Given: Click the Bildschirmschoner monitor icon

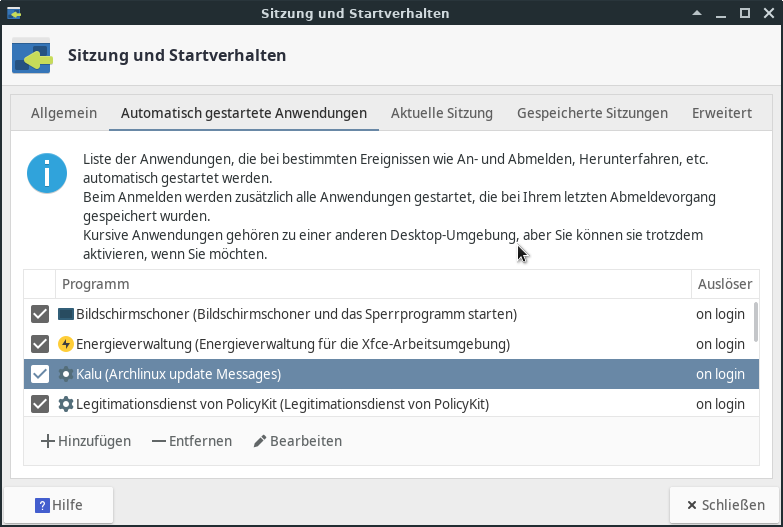Looking at the screenshot, I should tap(66, 314).
